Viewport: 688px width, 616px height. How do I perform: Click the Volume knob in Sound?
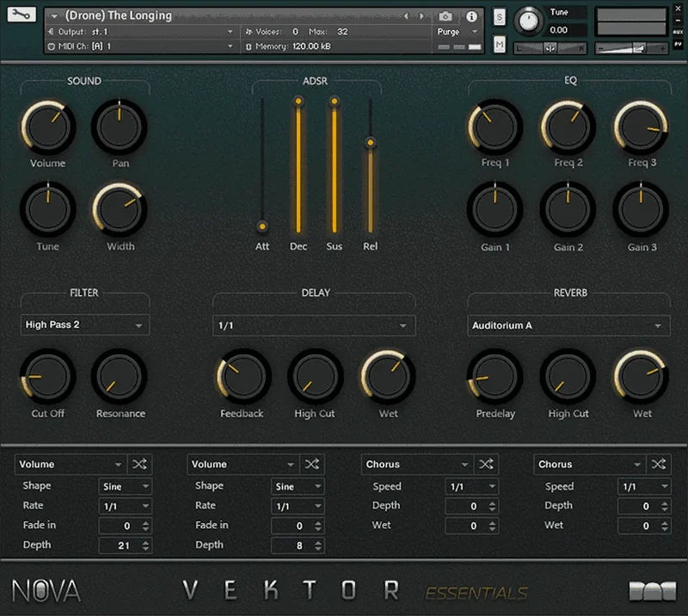tap(48, 126)
